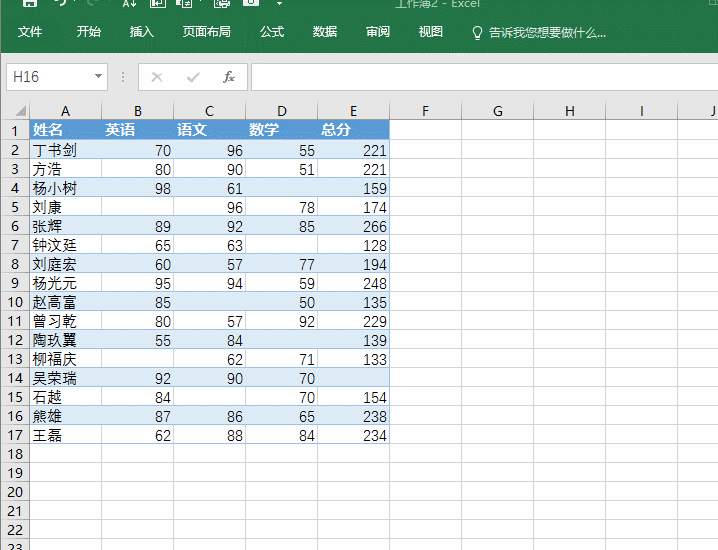
Task: Click the 姓名 header cell
Action: pos(65,130)
